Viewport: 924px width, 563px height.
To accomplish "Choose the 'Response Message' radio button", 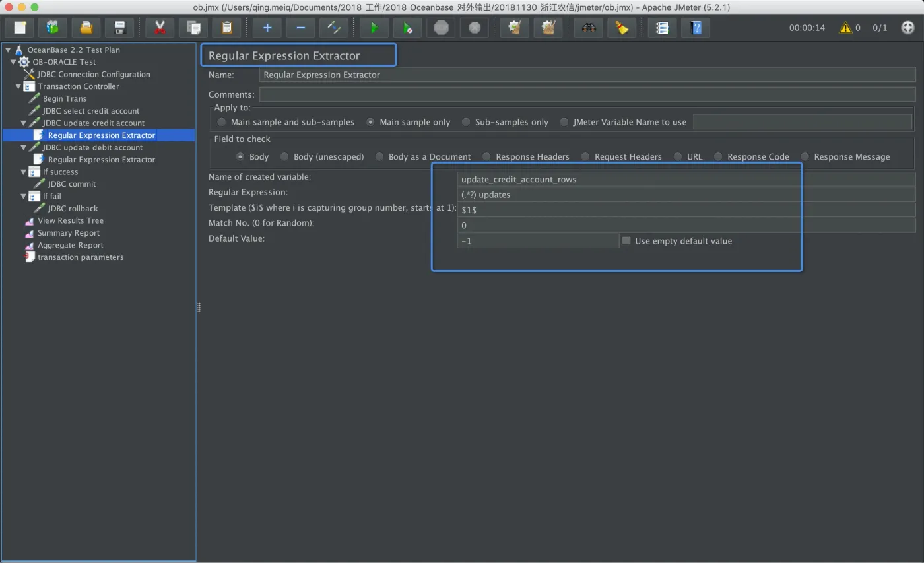I will click(805, 156).
